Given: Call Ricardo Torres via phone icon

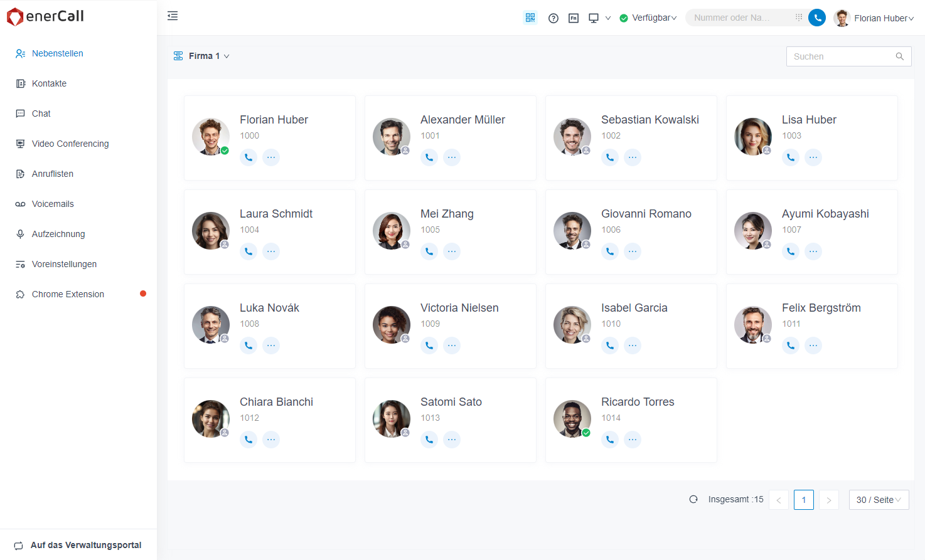Looking at the screenshot, I should pos(610,440).
